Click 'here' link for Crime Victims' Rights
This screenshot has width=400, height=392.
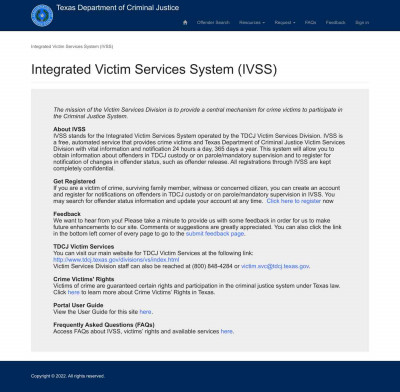coord(74,292)
